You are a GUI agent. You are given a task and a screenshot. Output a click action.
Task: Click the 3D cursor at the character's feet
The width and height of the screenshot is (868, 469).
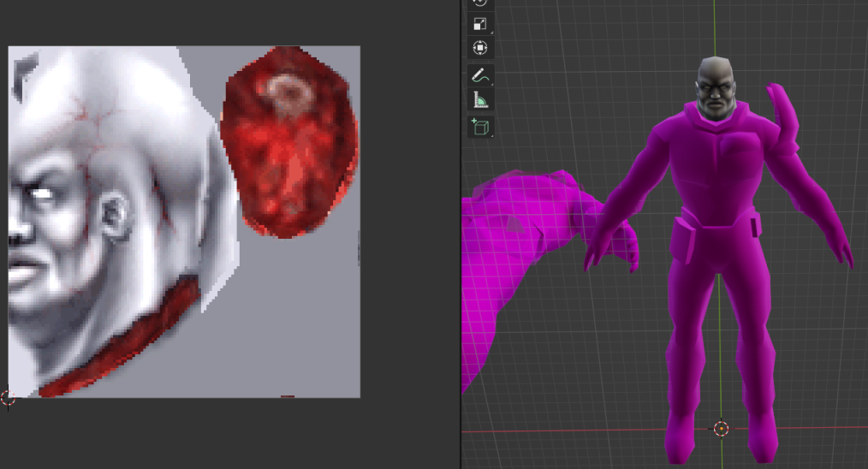pyautogui.click(x=721, y=428)
